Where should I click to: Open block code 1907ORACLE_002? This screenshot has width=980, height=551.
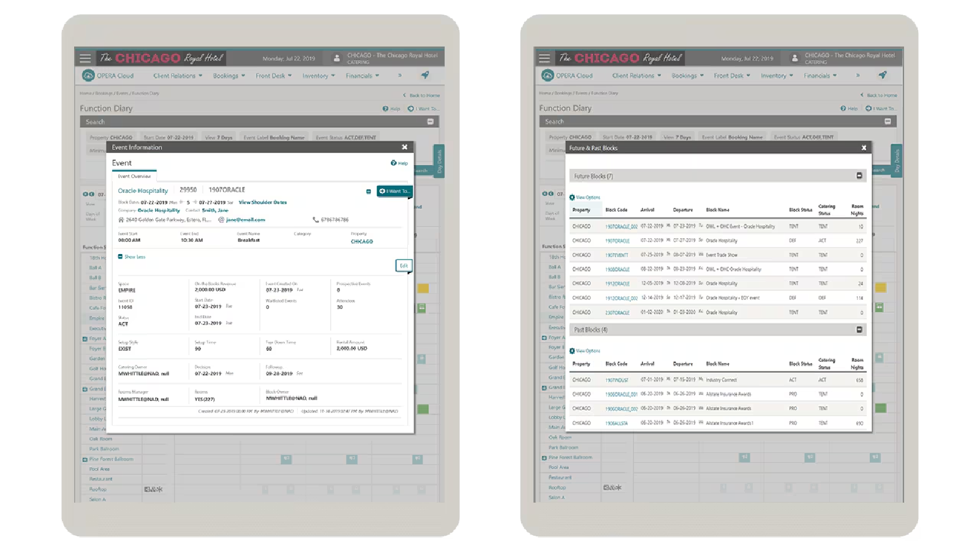[x=621, y=227]
